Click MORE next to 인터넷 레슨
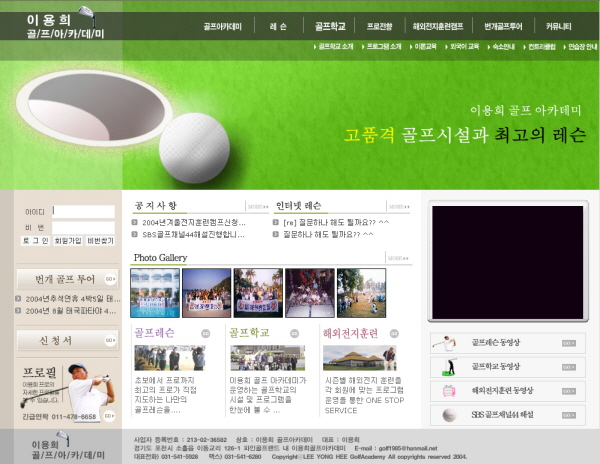 pos(399,207)
